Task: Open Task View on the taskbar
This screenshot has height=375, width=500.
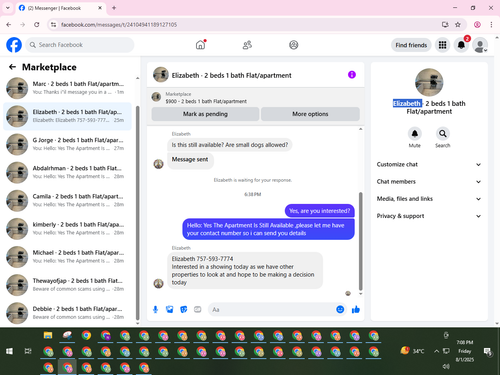Action: tap(28, 351)
